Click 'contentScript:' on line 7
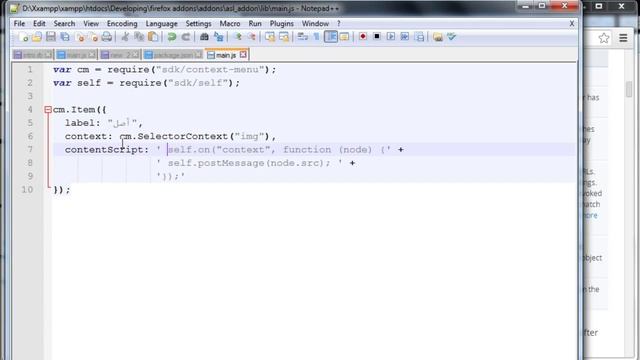This screenshot has height=360, width=640. pyautogui.click(x=107, y=150)
